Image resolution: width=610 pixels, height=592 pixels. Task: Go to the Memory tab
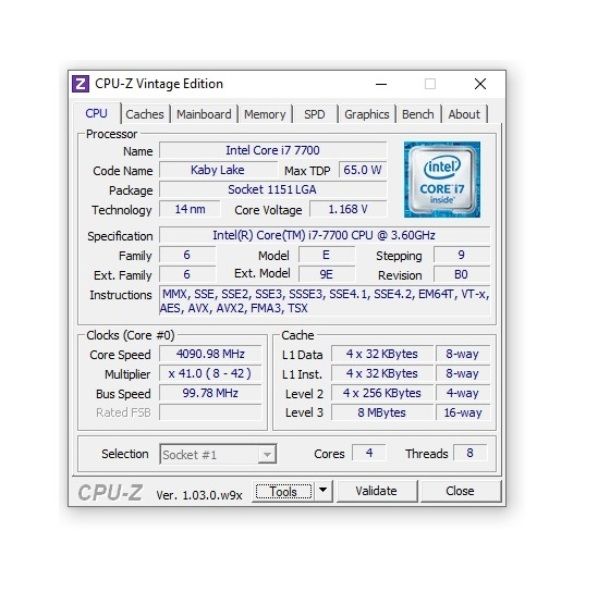(265, 114)
